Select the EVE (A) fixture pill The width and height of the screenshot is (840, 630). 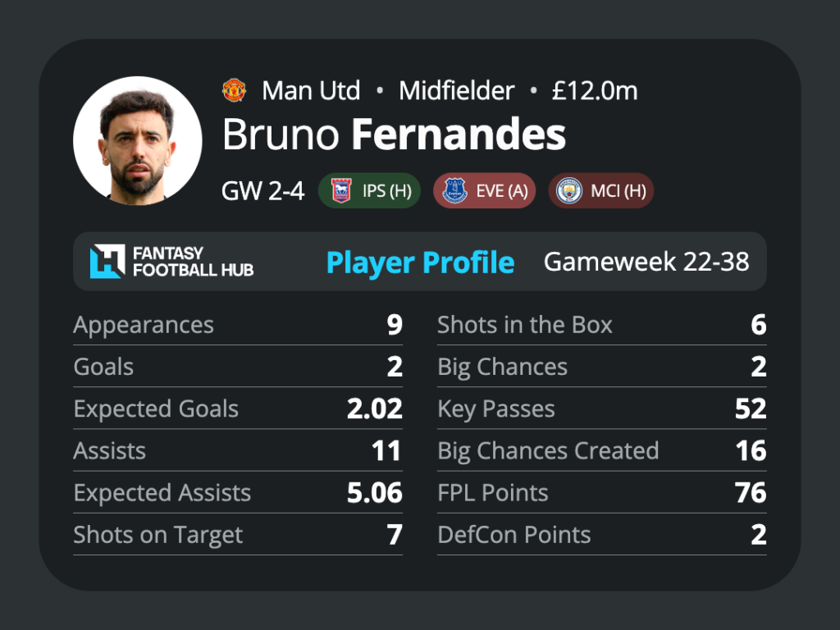pos(484,190)
